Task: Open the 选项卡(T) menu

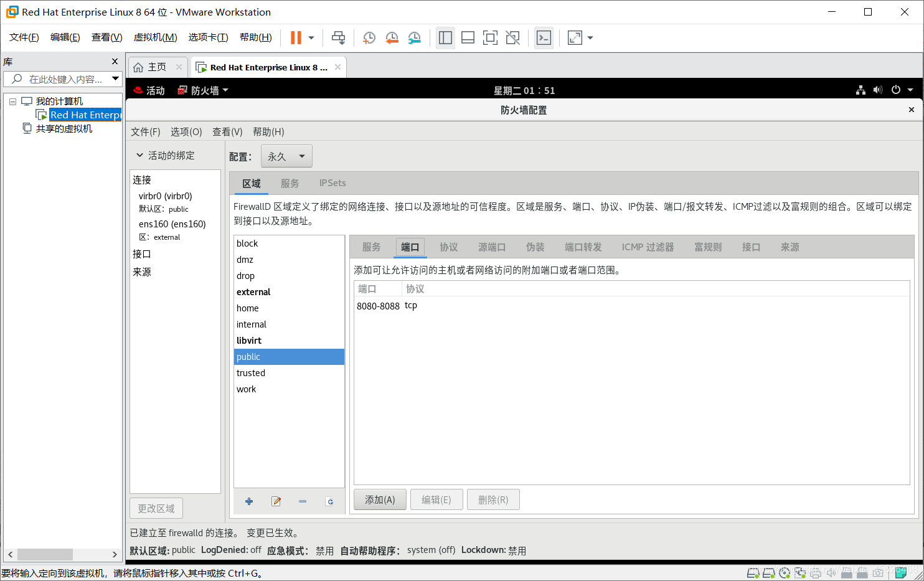Action: pyautogui.click(x=209, y=37)
